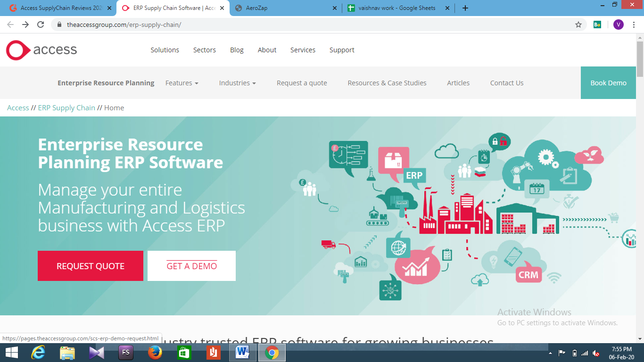Viewport: 644px width, 362px height.
Task: Click the network signal icon in tray
Action: tap(585, 353)
